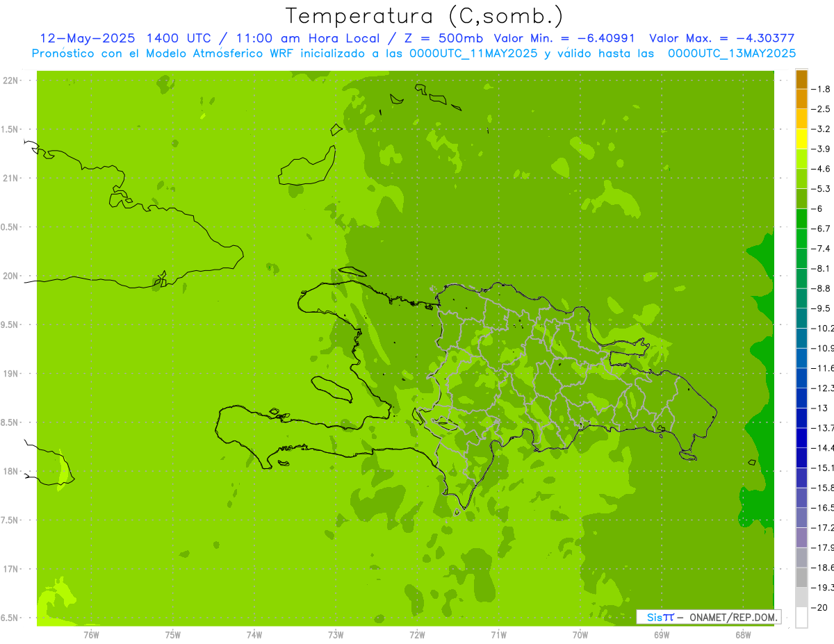The width and height of the screenshot is (834, 644).
Task: Click the 'Temperatura (C,somb.)' title
Action: (425, 16)
